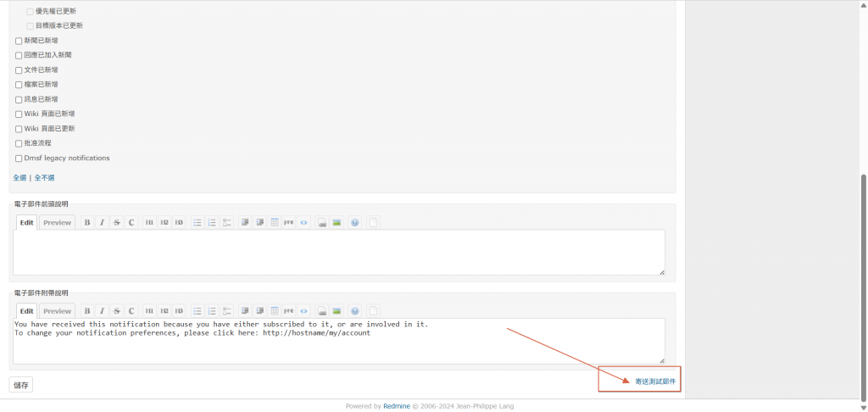Enable Dmsf legacy notifications checkbox

(19, 159)
